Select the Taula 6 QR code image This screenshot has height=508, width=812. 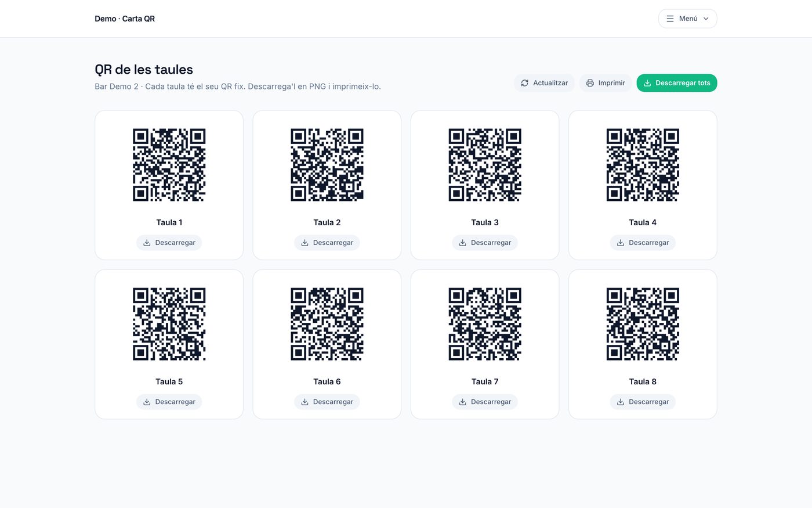pyautogui.click(x=327, y=324)
